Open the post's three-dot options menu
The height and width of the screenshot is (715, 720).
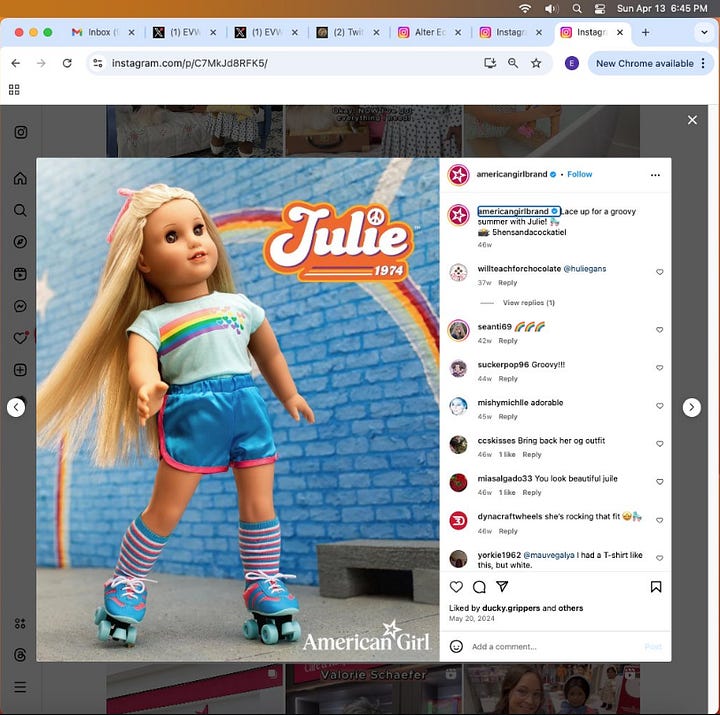pos(655,175)
